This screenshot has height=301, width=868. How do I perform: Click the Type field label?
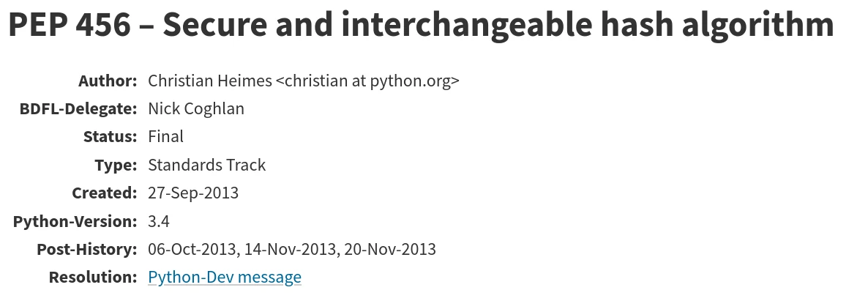click(x=116, y=165)
